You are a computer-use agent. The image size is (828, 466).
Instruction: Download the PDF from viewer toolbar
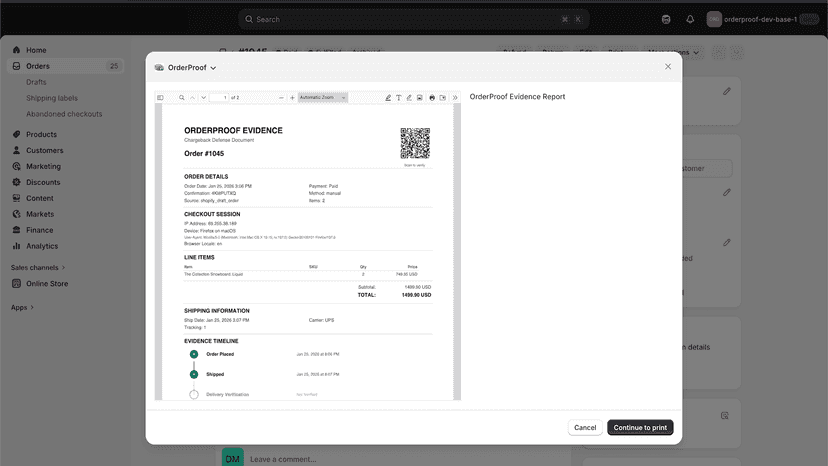coord(443,98)
